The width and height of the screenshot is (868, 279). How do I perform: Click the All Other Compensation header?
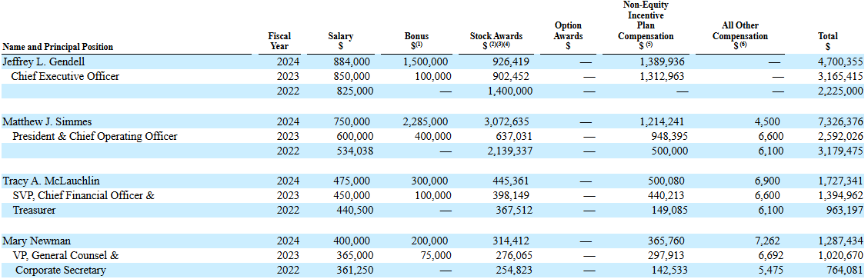click(x=740, y=36)
